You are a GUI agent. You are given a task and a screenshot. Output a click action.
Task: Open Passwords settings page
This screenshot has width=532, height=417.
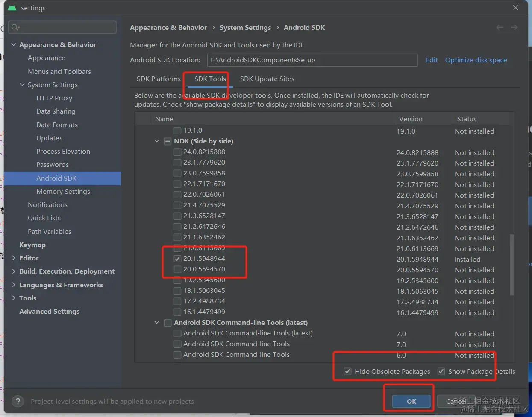(x=53, y=164)
